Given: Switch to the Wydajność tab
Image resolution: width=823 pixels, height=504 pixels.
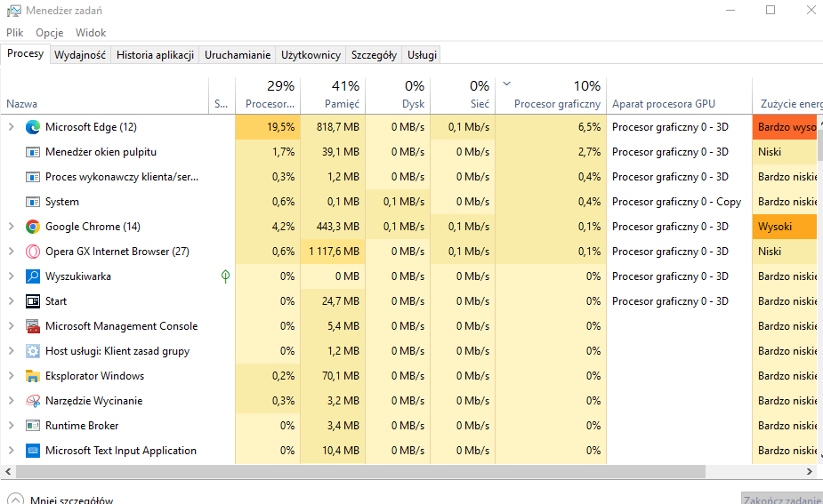Looking at the screenshot, I should pyautogui.click(x=80, y=55).
